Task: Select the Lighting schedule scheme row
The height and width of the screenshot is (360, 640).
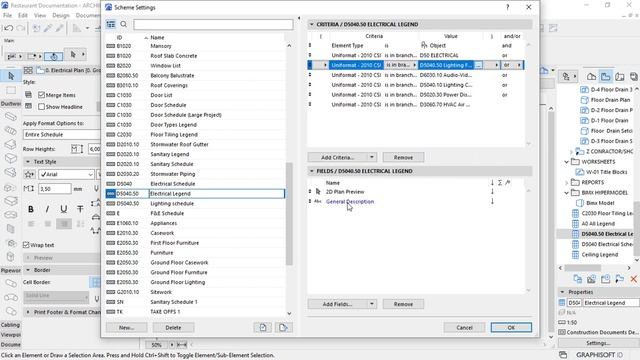Action: pos(195,203)
